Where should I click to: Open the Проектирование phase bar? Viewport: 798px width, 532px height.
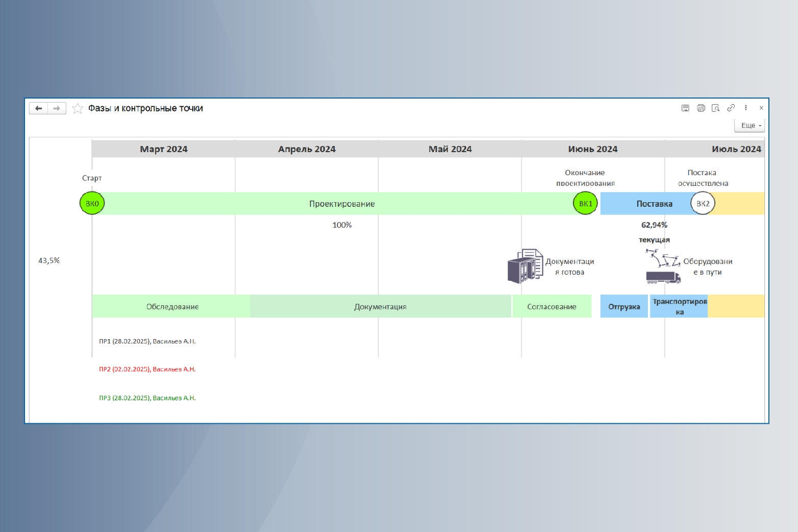click(x=342, y=204)
